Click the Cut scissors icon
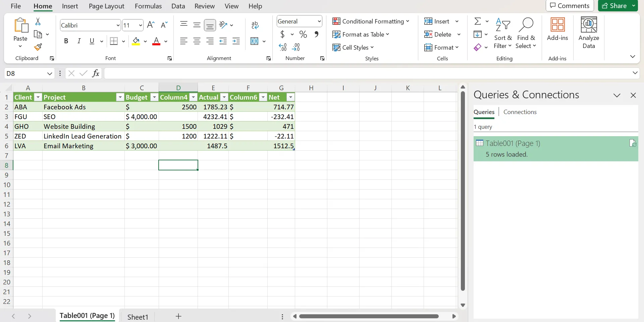Image resolution: width=644 pixels, height=322 pixels. (38, 21)
